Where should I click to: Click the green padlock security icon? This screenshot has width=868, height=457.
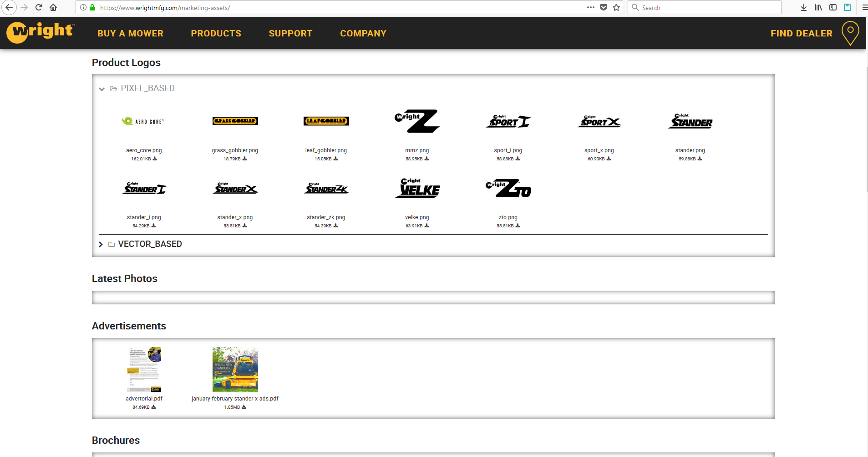click(x=92, y=7)
